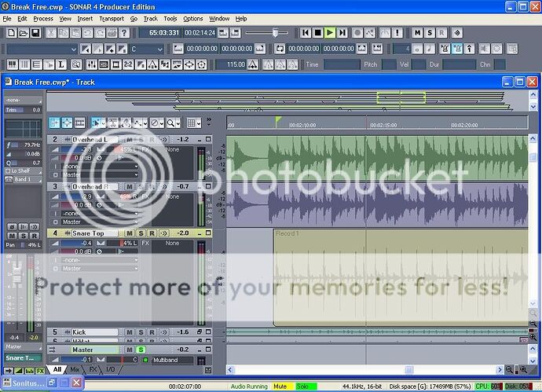Toggle the loop on/off icon

280,49
